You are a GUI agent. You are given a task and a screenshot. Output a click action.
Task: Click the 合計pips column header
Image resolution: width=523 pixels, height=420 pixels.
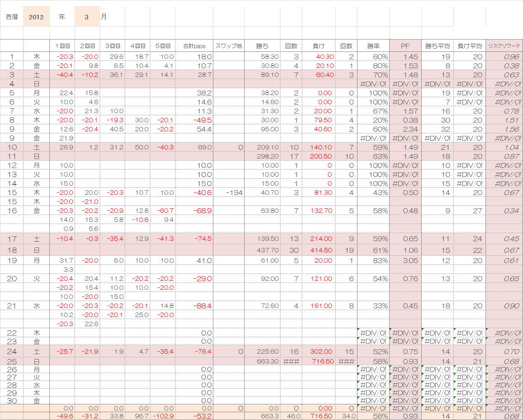(194, 46)
